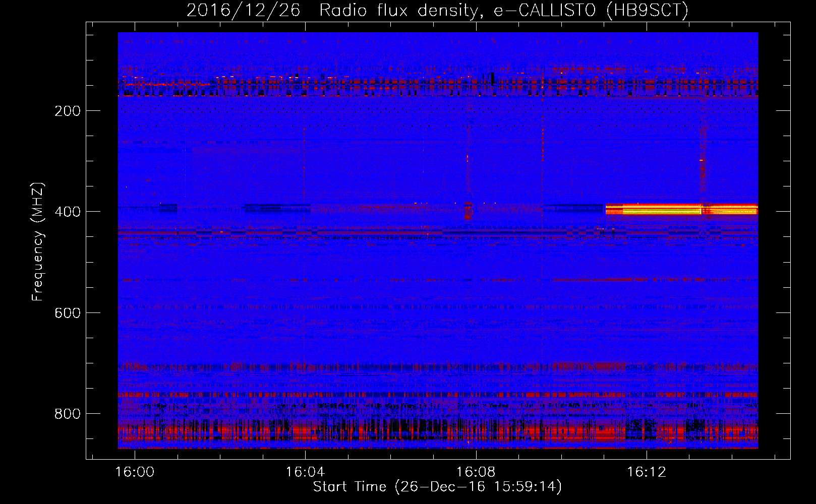Select the 600 frequency tick label
Screen dimensions: 816x504
(68, 313)
